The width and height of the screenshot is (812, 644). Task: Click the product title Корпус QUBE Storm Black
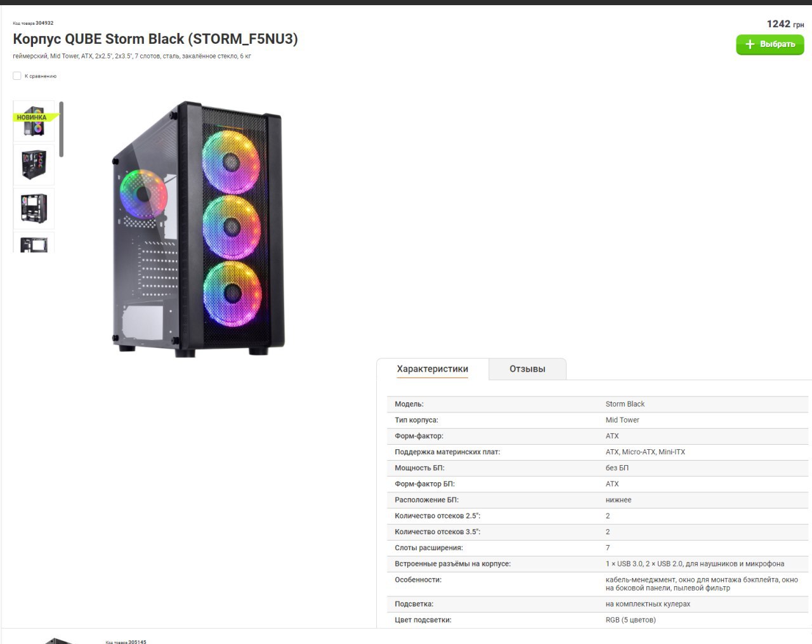click(x=155, y=39)
